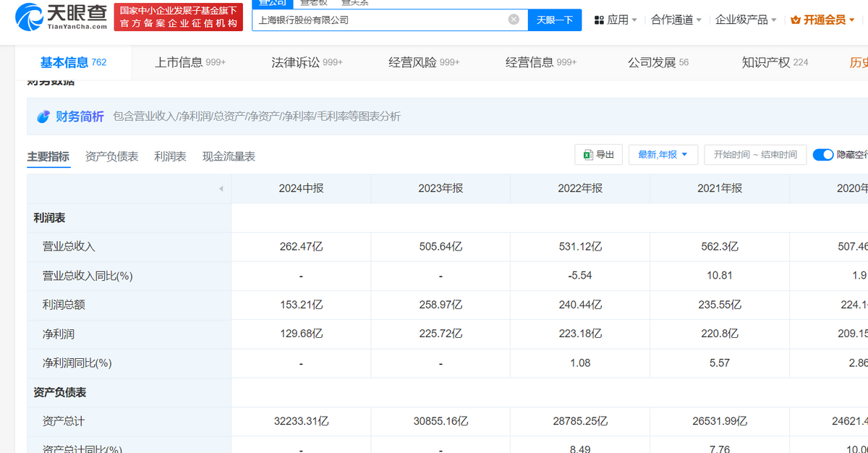This screenshot has height=453, width=868.
Task: Click the 开始时间~结束时间 date range field
Action: click(755, 154)
